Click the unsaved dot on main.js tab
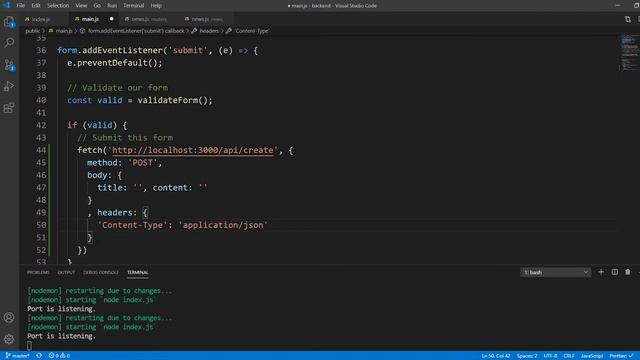640x360 pixels. 111,19
